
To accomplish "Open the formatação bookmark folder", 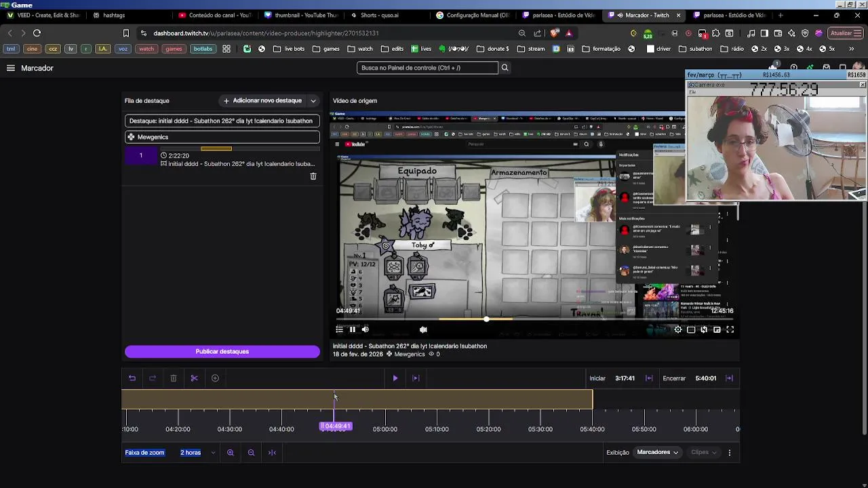I will tap(600, 49).
